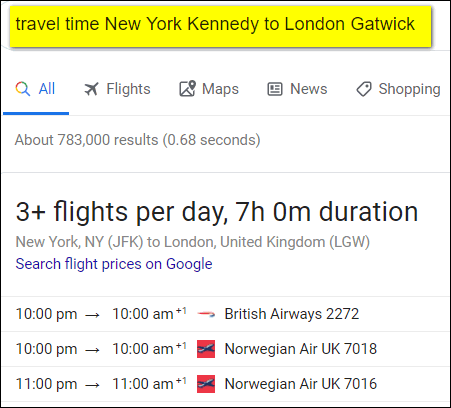This screenshot has width=451, height=408.
Task: Select the British Airways 2272 flight row
Action: [x=225, y=314]
